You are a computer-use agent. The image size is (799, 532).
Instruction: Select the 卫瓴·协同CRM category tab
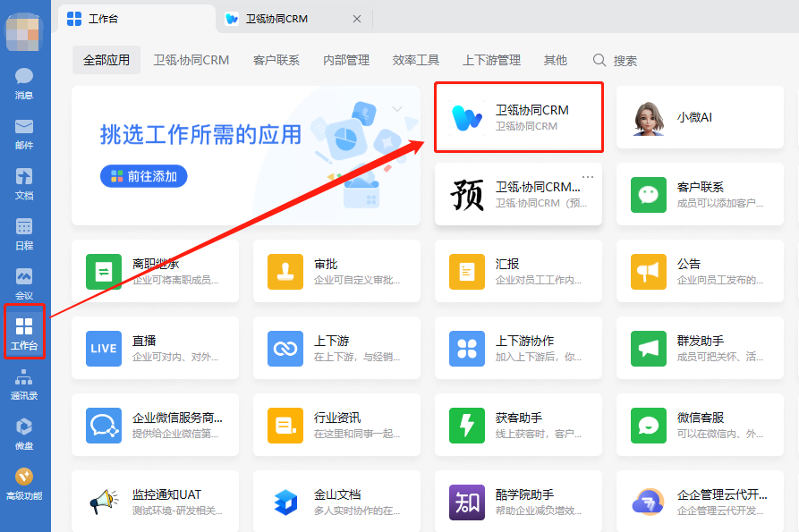pyautogui.click(x=191, y=60)
